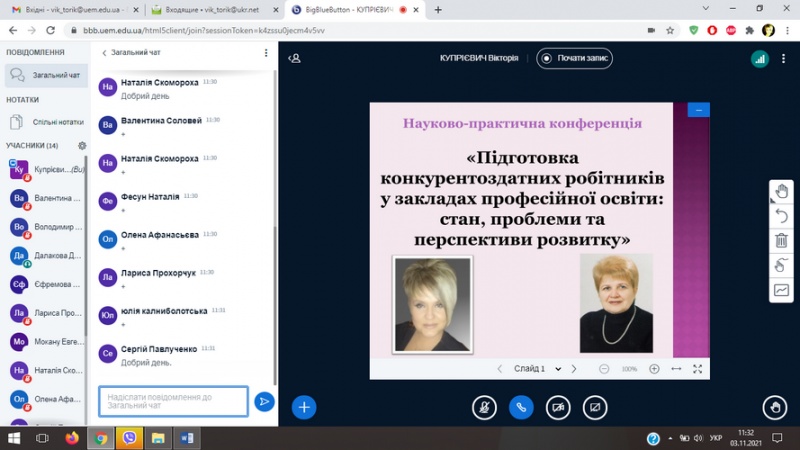Open Shared notes document icon

[16, 122]
